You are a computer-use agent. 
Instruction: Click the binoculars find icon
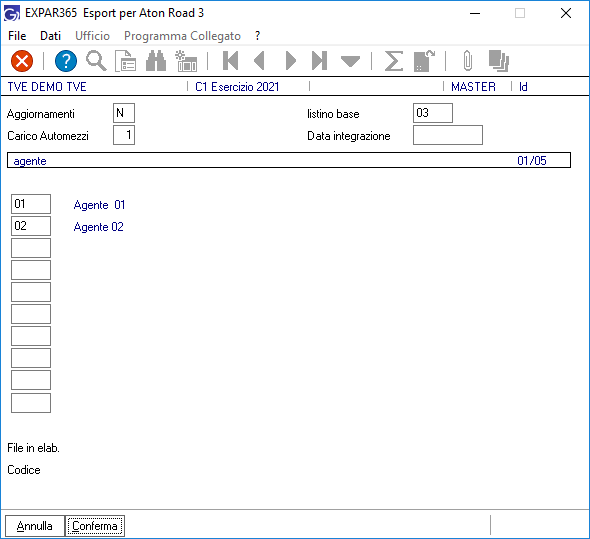[156, 61]
